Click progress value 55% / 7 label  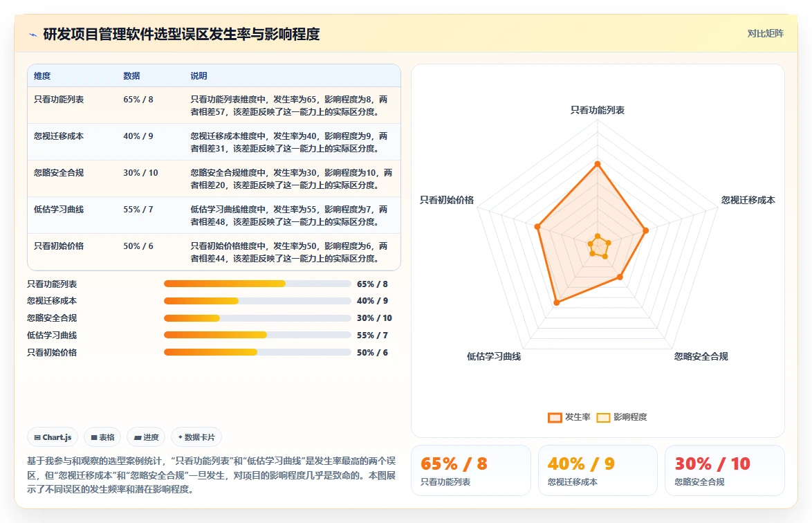(x=372, y=336)
